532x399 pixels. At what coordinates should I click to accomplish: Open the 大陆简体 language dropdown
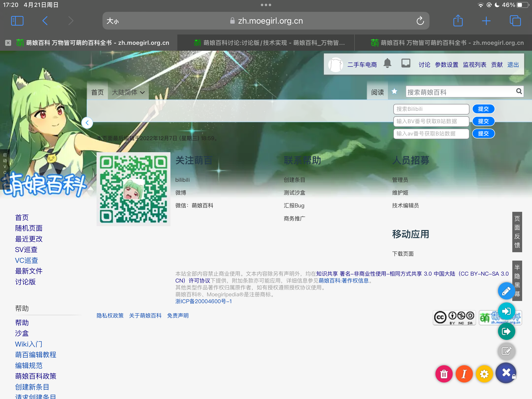pos(128,92)
